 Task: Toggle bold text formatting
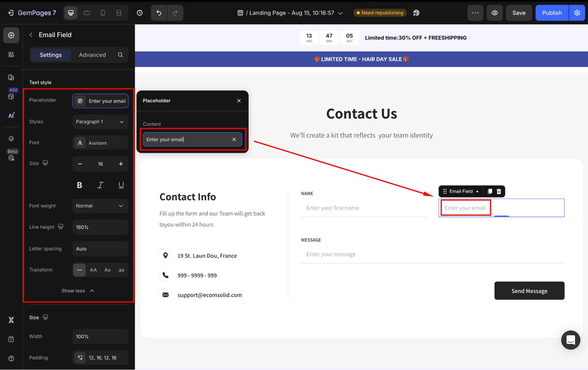(79, 185)
